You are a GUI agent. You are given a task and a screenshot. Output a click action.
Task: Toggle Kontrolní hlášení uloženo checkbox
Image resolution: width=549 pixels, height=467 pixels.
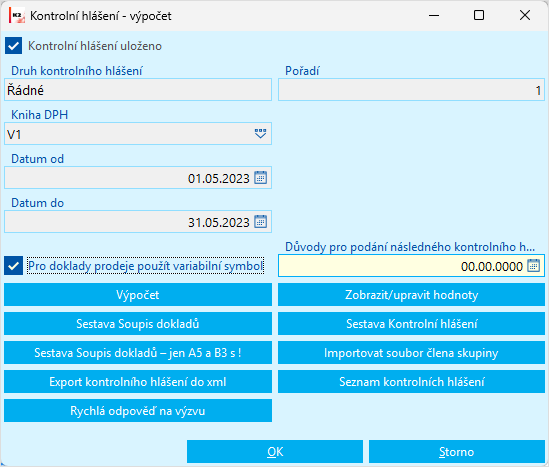[14, 46]
